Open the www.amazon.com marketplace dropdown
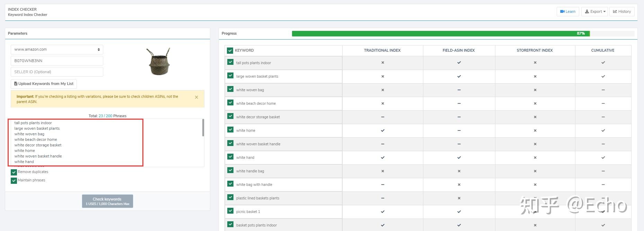The height and width of the screenshot is (231, 644). click(57, 50)
